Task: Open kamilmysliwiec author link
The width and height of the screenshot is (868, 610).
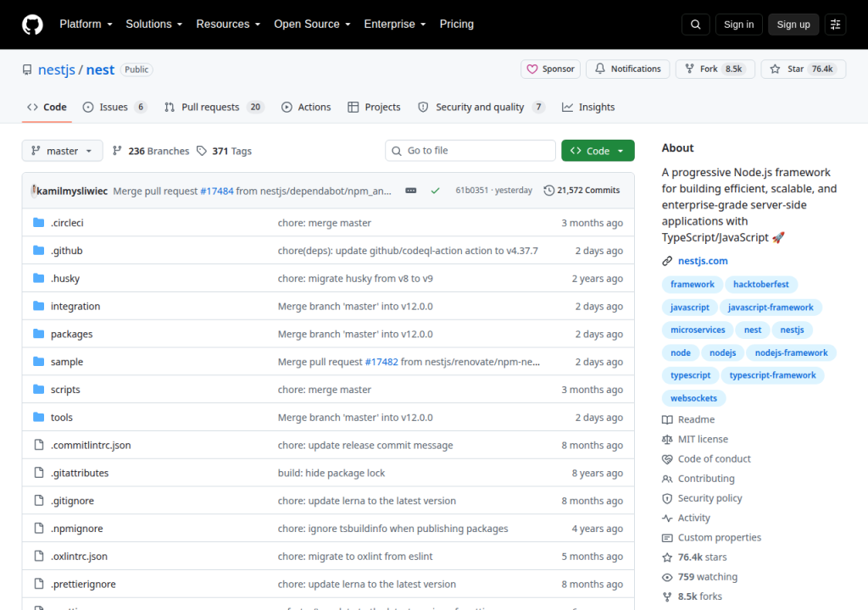Action: (72, 191)
